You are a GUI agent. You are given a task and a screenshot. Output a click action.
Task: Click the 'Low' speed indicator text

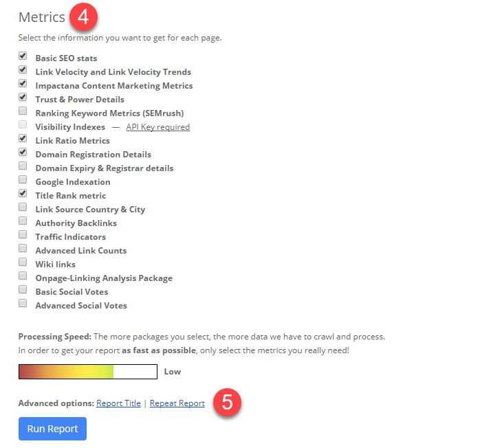pos(173,372)
